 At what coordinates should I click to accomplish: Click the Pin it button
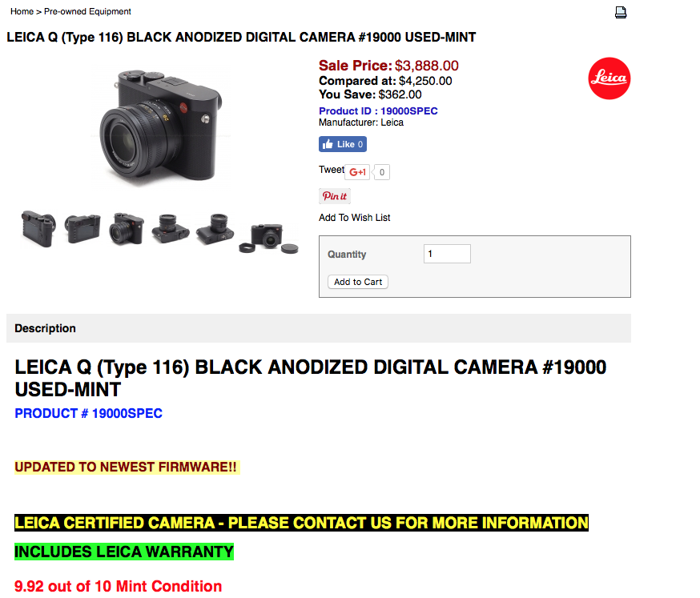[334, 196]
